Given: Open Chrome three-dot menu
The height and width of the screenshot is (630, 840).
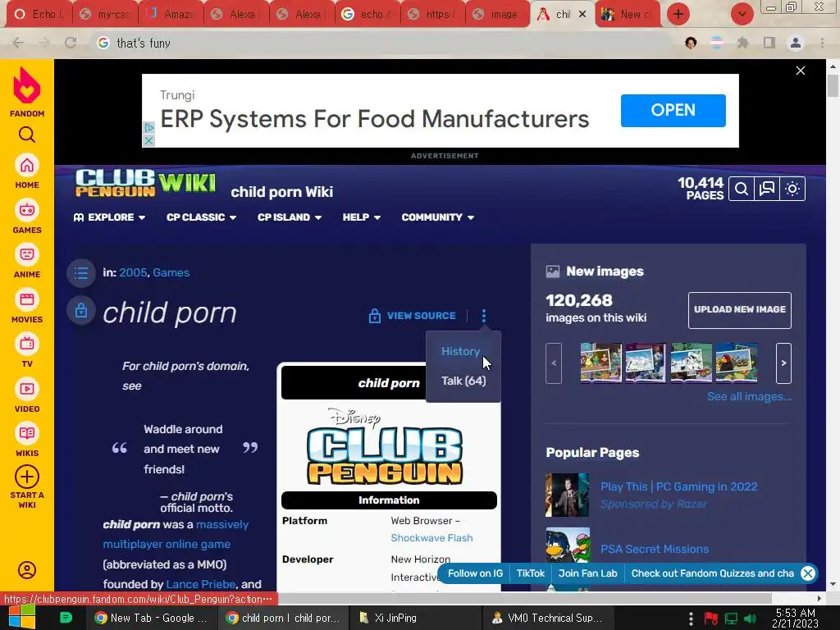Looking at the screenshot, I should (822, 43).
